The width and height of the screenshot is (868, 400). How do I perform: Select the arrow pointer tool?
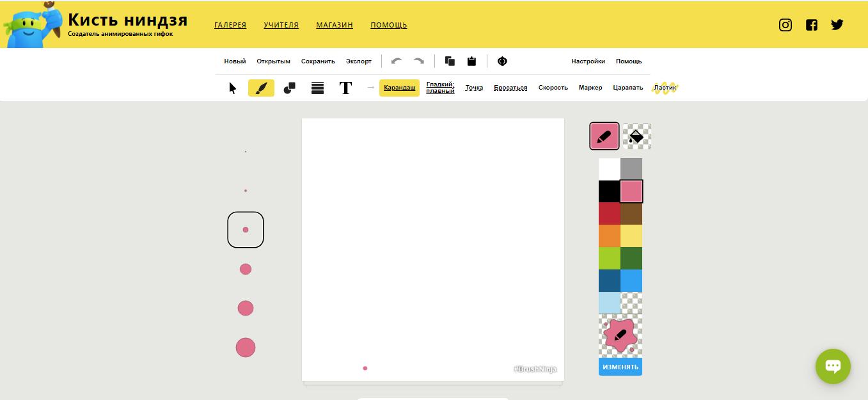click(x=233, y=88)
